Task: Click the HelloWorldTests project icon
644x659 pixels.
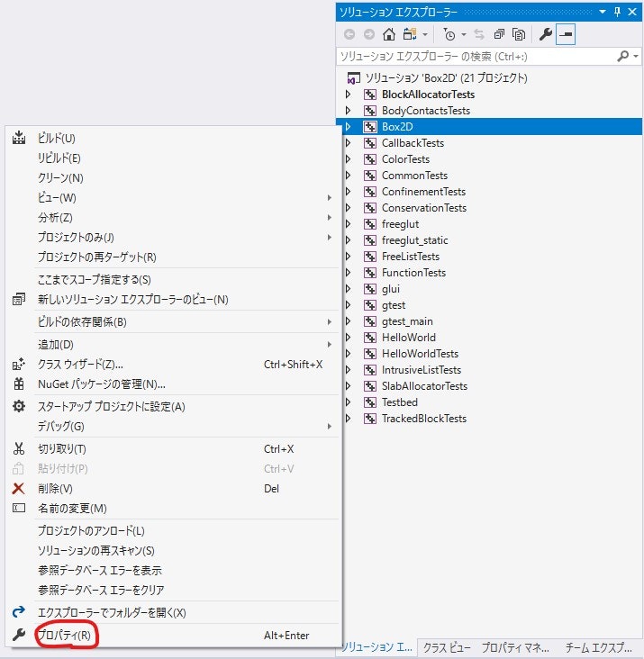Action: pos(370,354)
